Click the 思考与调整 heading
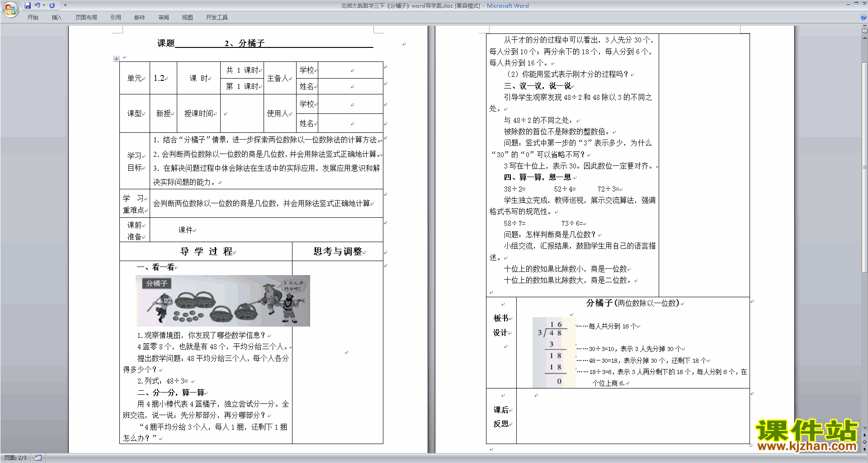The width and height of the screenshot is (868, 463). [338, 252]
